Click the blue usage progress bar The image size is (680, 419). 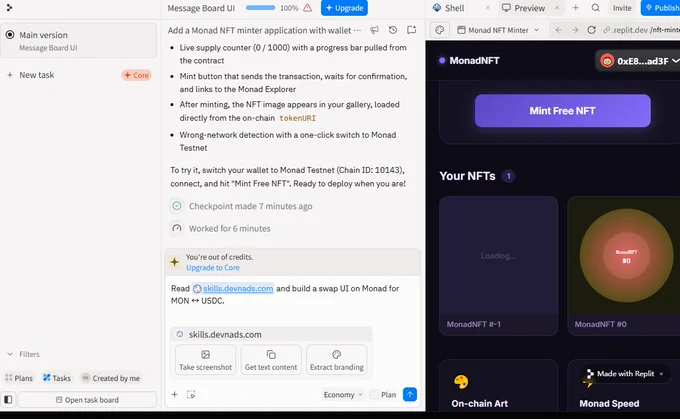point(260,8)
